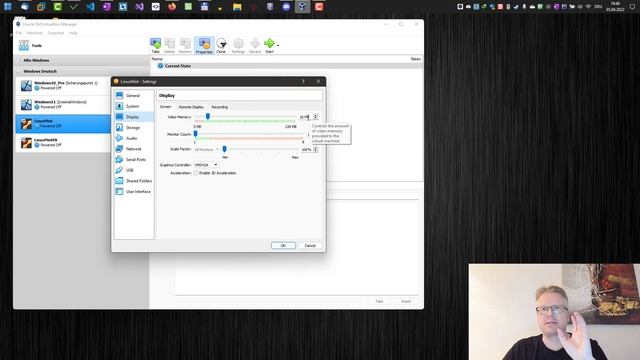The width and height of the screenshot is (640, 360).
Task: Open File menu in VirtualBox Manager
Action: (19, 33)
